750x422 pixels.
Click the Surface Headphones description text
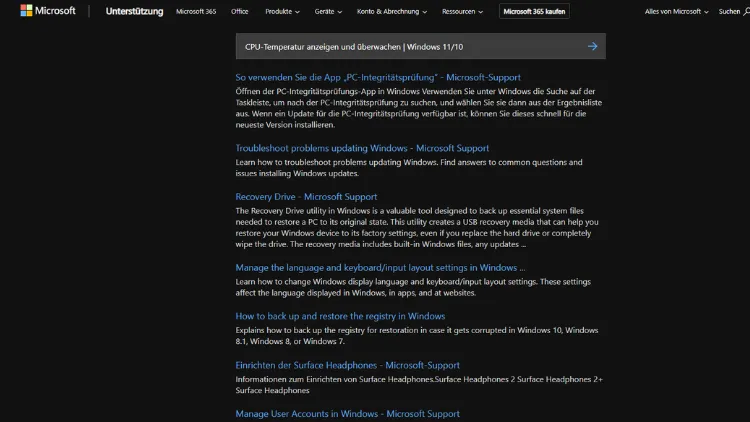[x=419, y=385]
